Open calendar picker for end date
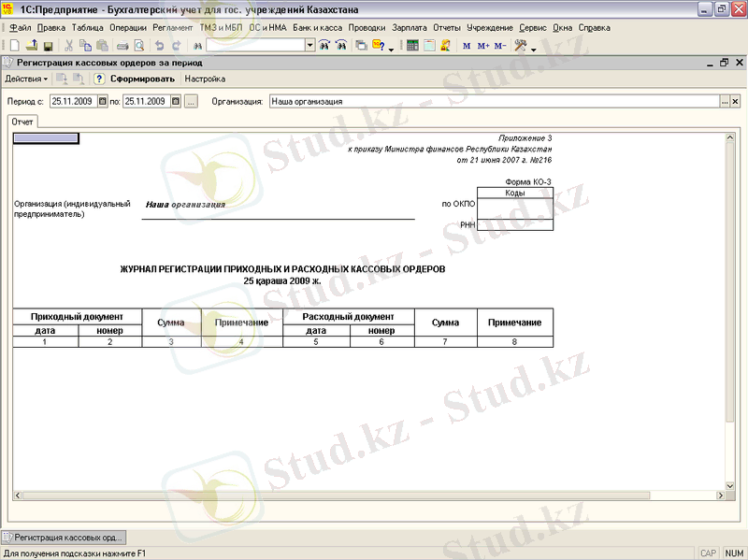Screen dimensions: 748x560 [x=176, y=101]
